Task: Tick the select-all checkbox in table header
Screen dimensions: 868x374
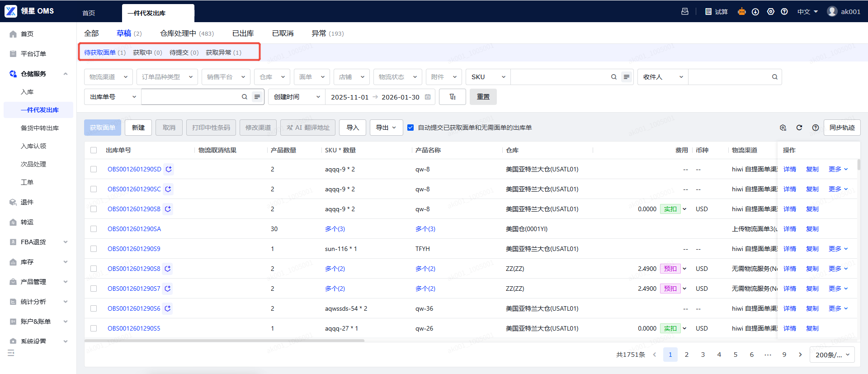Action: coord(94,150)
